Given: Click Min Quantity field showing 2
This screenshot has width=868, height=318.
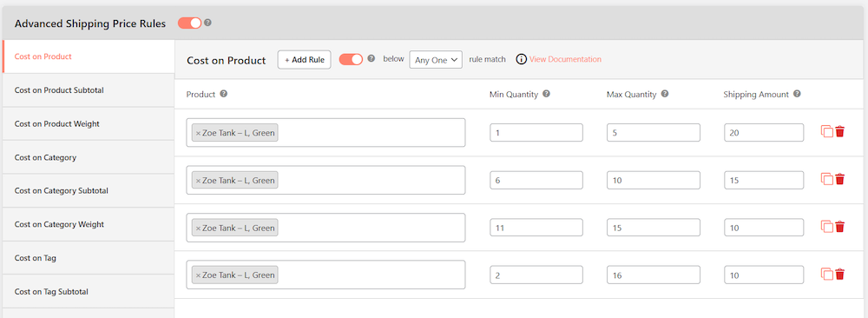Looking at the screenshot, I should point(536,275).
